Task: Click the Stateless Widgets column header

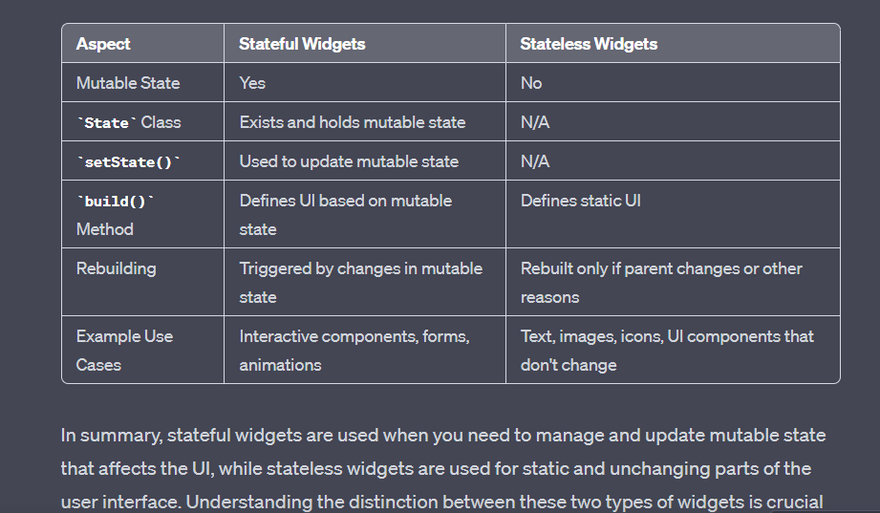Action: (588, 44)
